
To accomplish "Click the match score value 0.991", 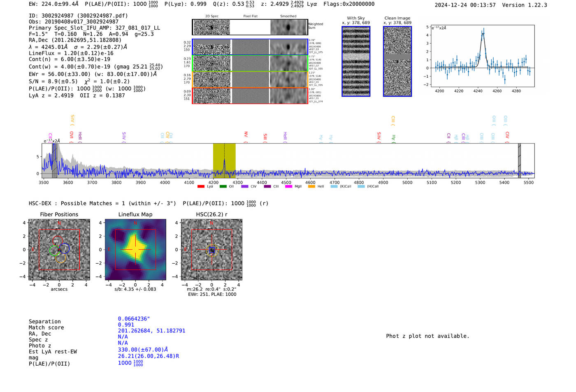I will click(126, 325).
